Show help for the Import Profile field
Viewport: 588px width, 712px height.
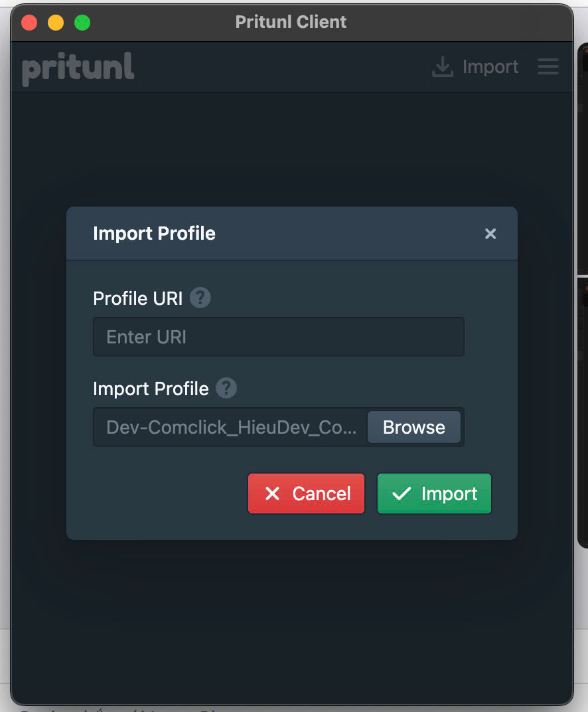pyautogui.click(x=226, y=389)
